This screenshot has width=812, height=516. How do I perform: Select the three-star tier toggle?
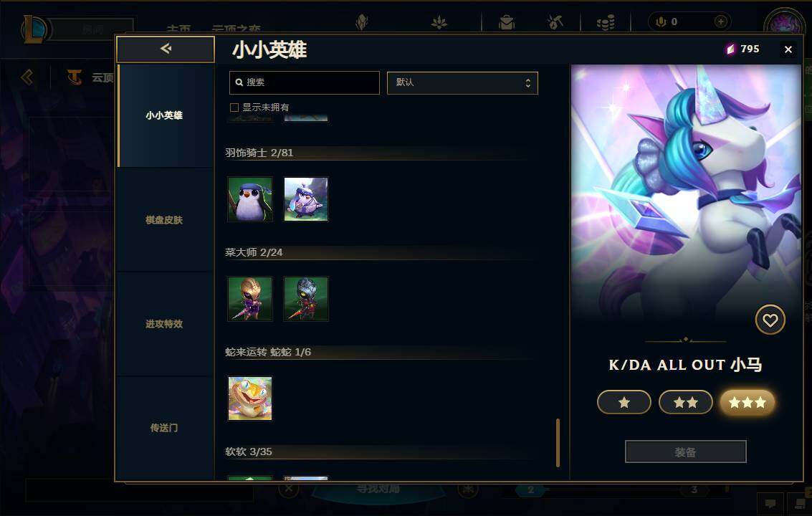[747, 402]
